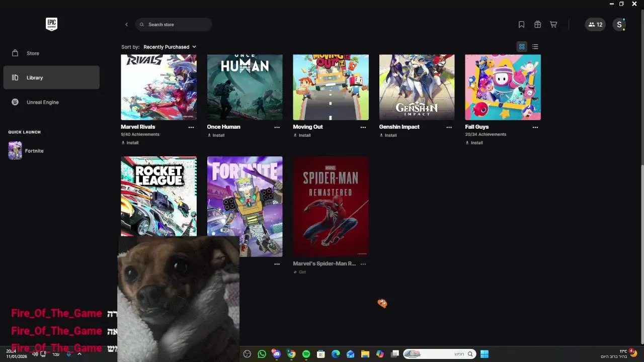
Task: Open Spotify from the taskbar
Action: (x=306, y=354)
